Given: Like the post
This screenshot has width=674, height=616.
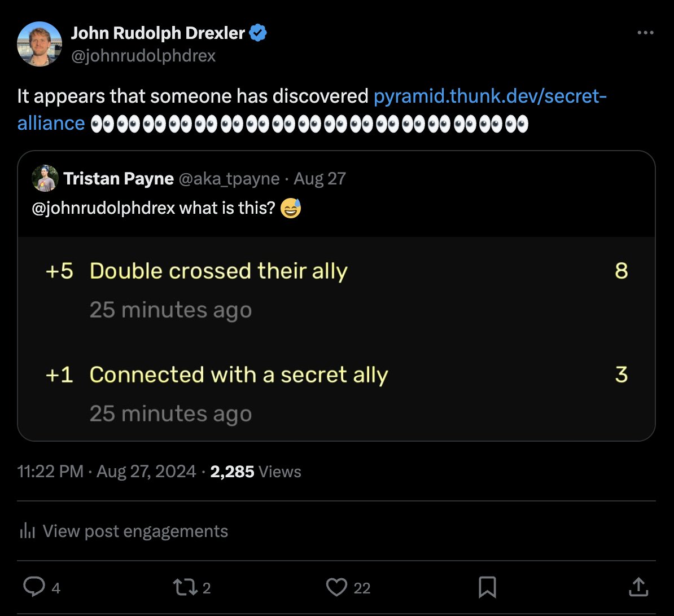Looking at the screenshot, I should tap(338, 587).
